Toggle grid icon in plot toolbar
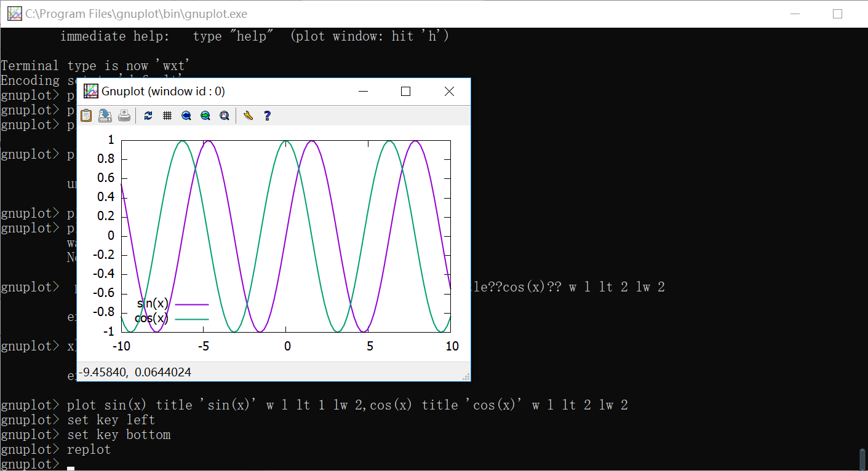 [167, 115]
